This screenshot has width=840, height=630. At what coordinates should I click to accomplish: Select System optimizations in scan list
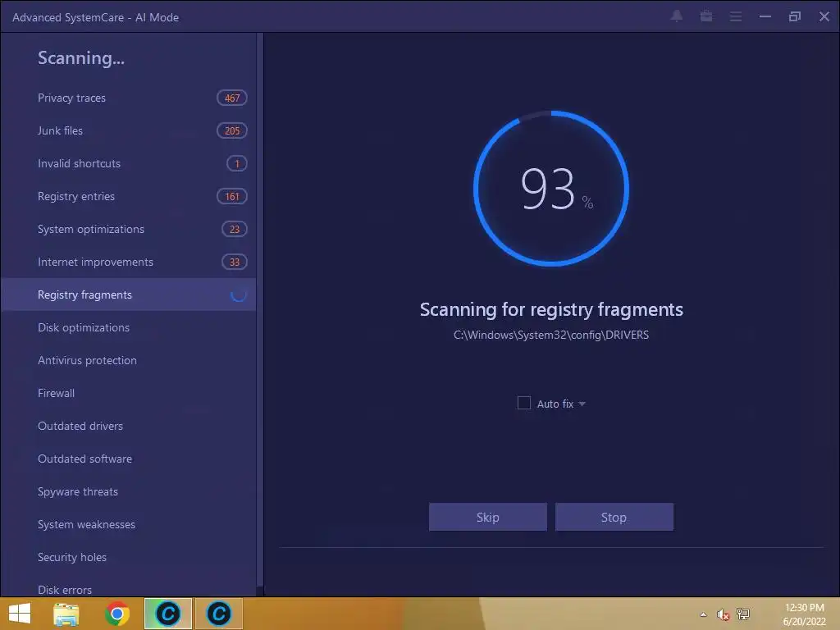coord(127,229)
